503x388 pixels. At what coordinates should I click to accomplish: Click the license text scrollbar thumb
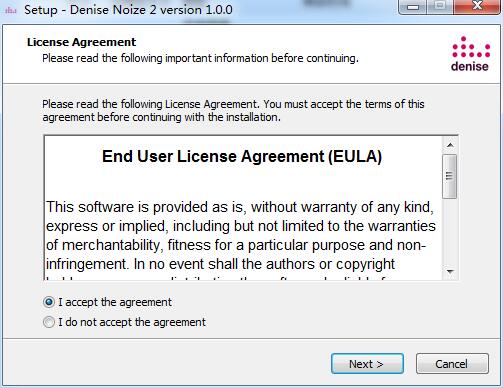point(450,176)
